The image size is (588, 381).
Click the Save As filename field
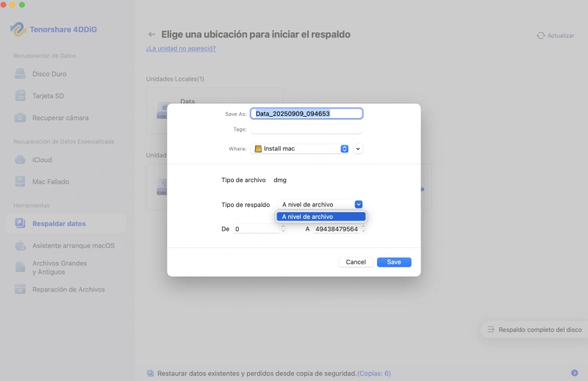[306, 114]
